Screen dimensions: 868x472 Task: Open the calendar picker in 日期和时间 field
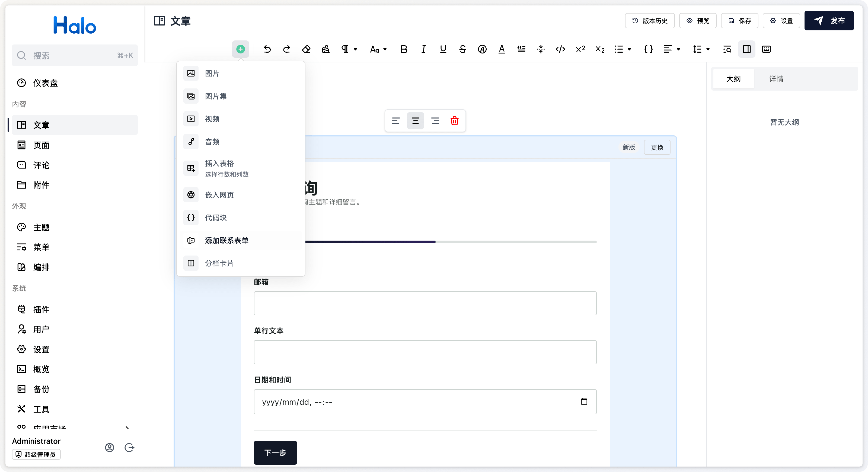coord(584,401)
